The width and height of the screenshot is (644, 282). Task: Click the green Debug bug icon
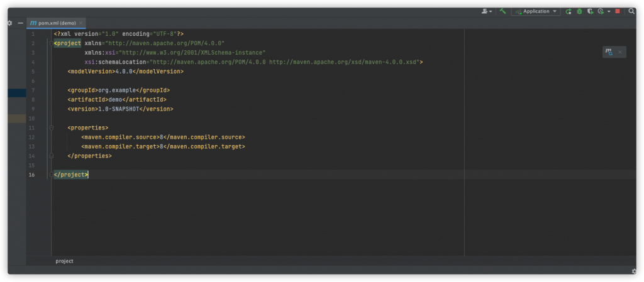click(579, 11)
